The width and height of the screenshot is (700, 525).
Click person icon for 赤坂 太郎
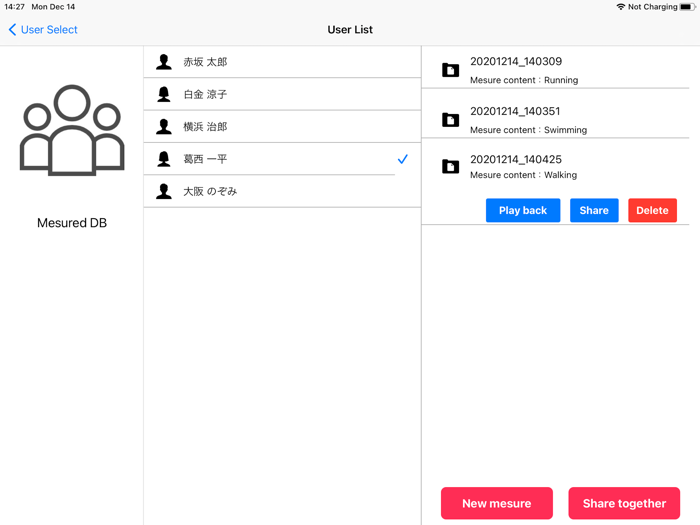tap(164, 62)
